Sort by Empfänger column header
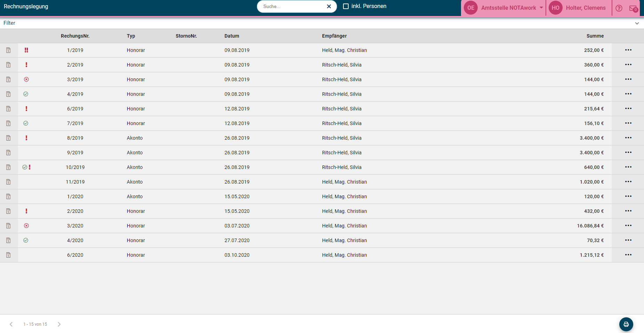This screenshot has width=644, height=333. tap(334, 36)
